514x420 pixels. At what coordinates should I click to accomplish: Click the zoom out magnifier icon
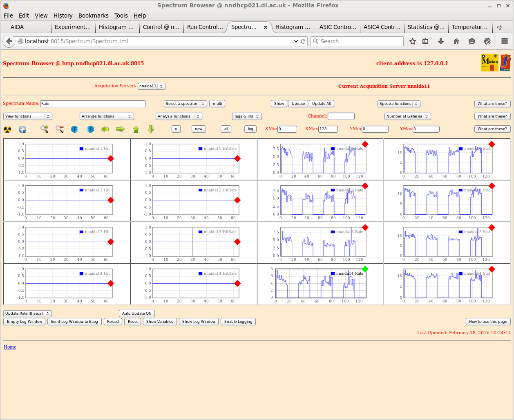[60, 129]
